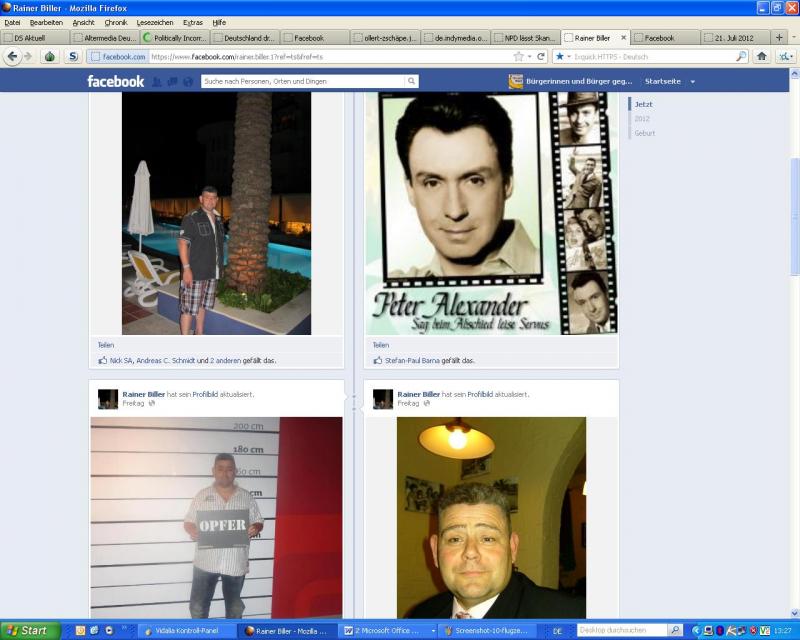The height and width of the screenshot is (640, 800).
Task: Close the Rainer Biller tab
Action: pos(623,38)
